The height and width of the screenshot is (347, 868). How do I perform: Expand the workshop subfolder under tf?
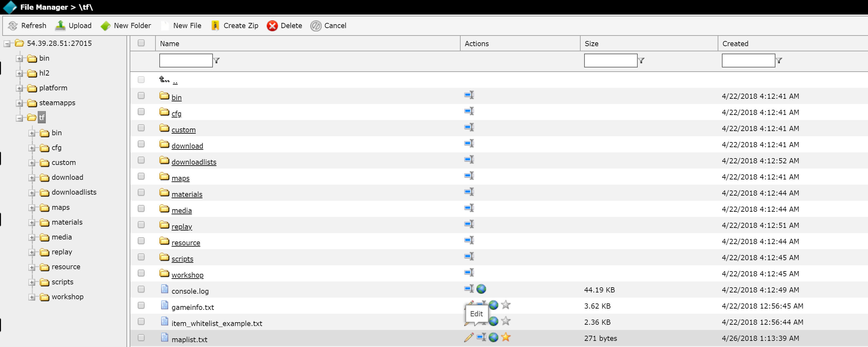click(x=32, y=297)
